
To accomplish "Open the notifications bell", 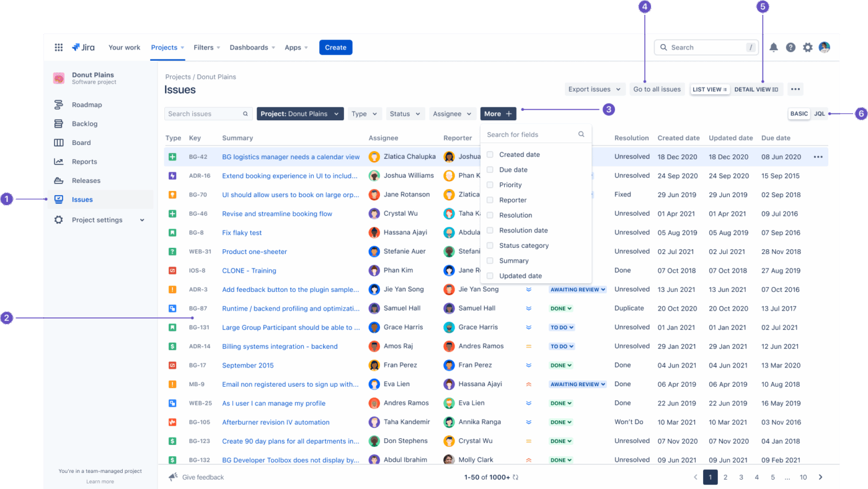I will 773,46.
